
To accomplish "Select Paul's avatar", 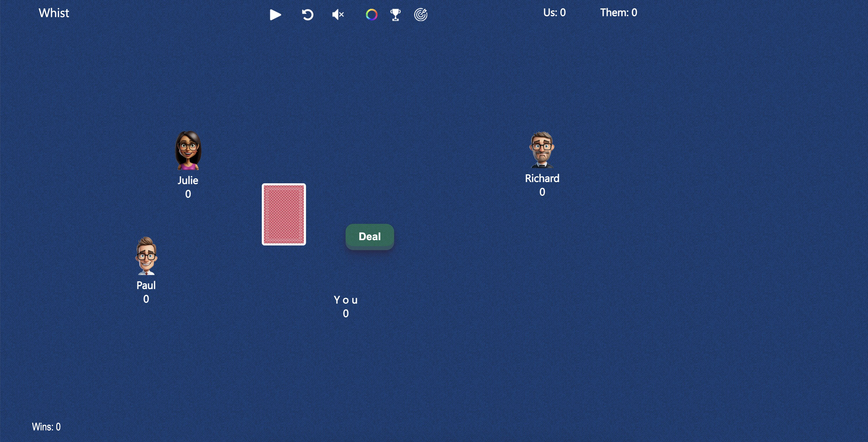I will (146, 256).
